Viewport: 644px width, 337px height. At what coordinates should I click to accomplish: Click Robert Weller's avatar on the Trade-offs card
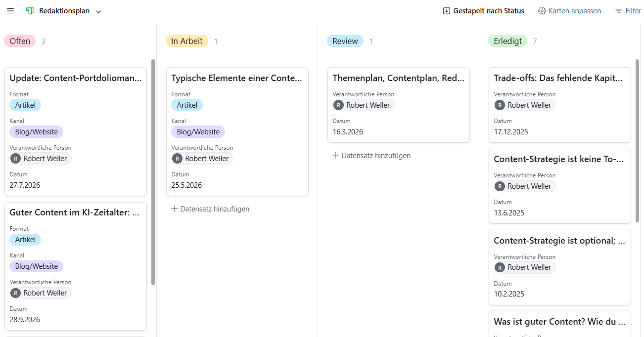500,105
